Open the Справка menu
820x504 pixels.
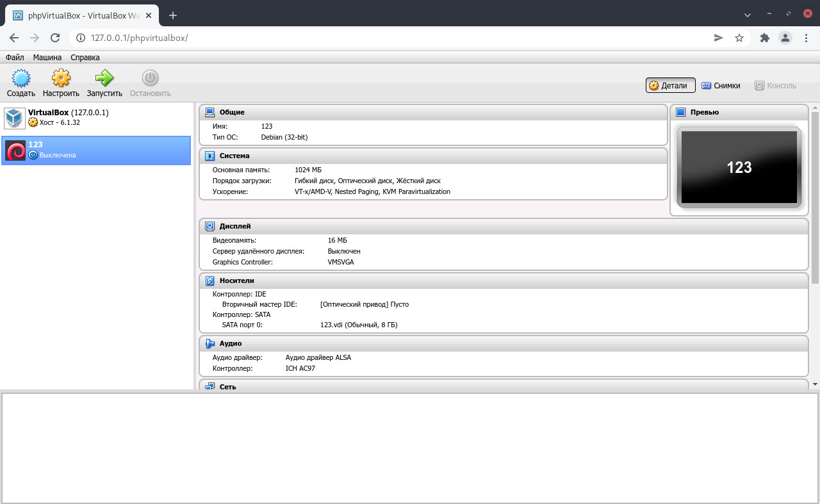(x=85, y=57)
